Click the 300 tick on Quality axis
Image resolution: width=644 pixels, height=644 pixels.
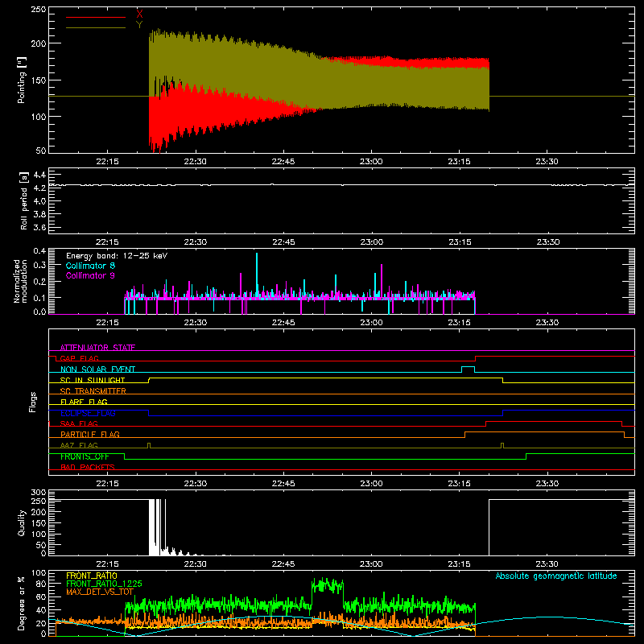click(38, 493)
